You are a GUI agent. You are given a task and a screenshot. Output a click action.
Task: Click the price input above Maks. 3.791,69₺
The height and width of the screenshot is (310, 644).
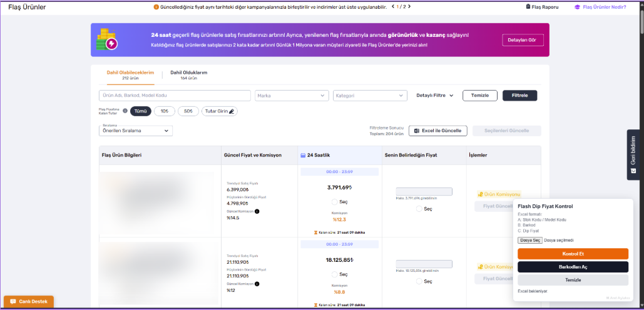tap(424, 191)
